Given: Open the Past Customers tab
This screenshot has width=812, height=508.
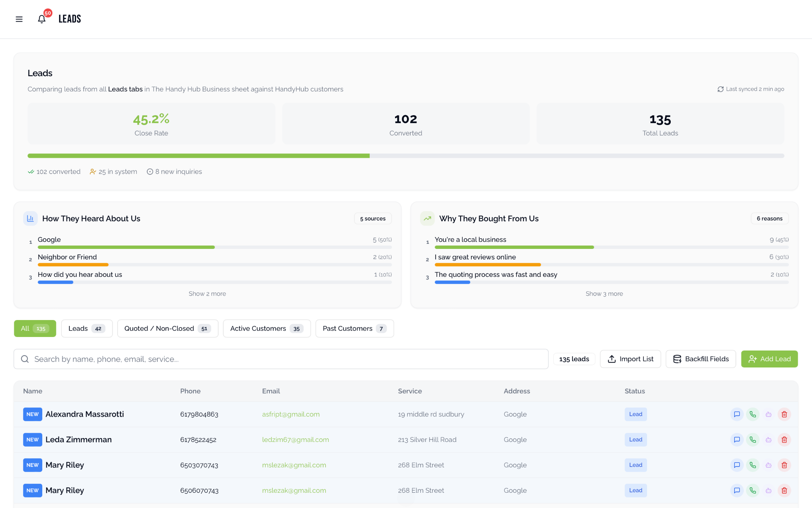Looking at the screenshot, I should 355,329.
